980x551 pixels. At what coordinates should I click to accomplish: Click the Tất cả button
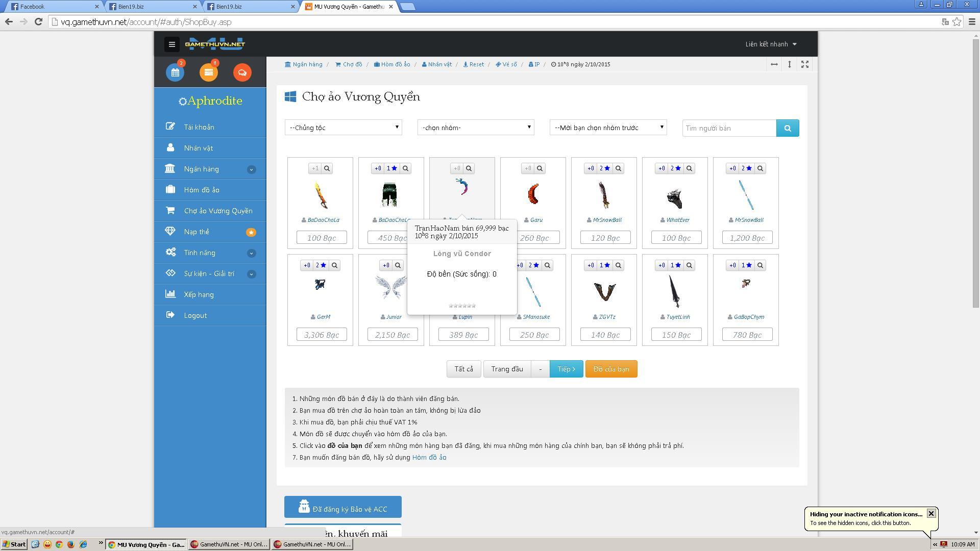[464, 369]
